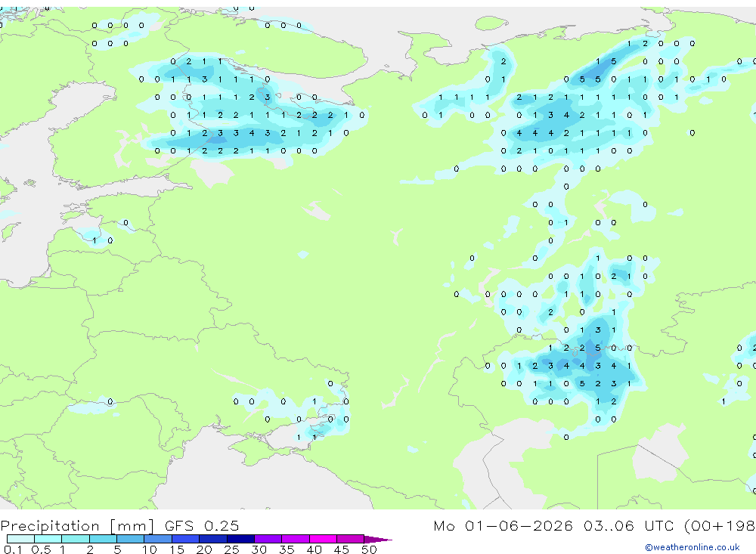The image size is (756, 554).
Task: Select the 25–30 mm dark navy swatch
Action: 240,539
